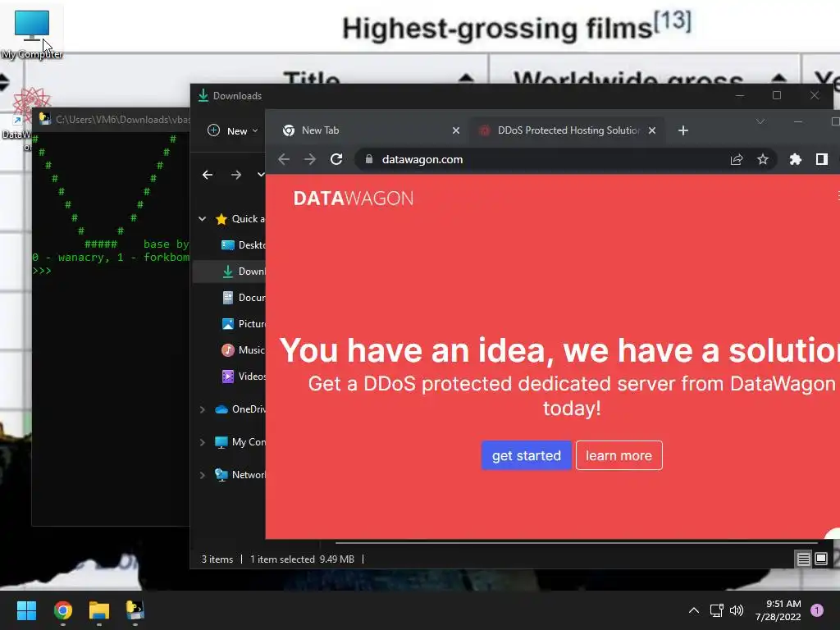
Task: Select Documents in Explorer sidebar
Action: click(x=243, y=297)
